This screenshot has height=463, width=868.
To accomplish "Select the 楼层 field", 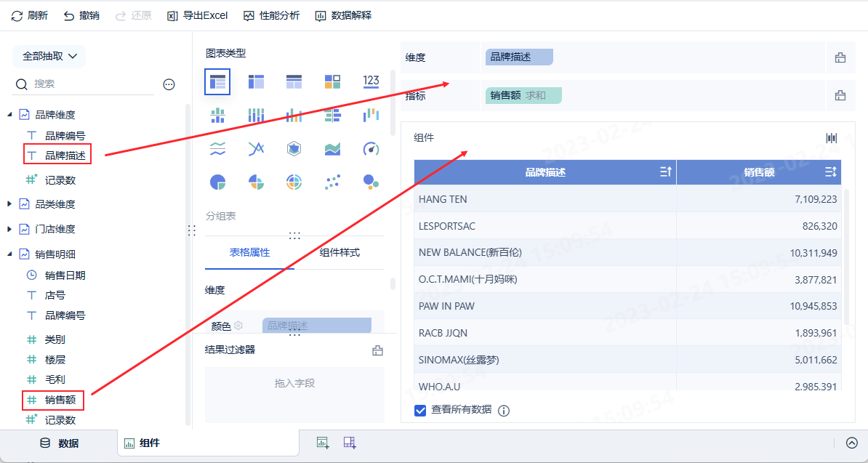I will coord(55,360).
